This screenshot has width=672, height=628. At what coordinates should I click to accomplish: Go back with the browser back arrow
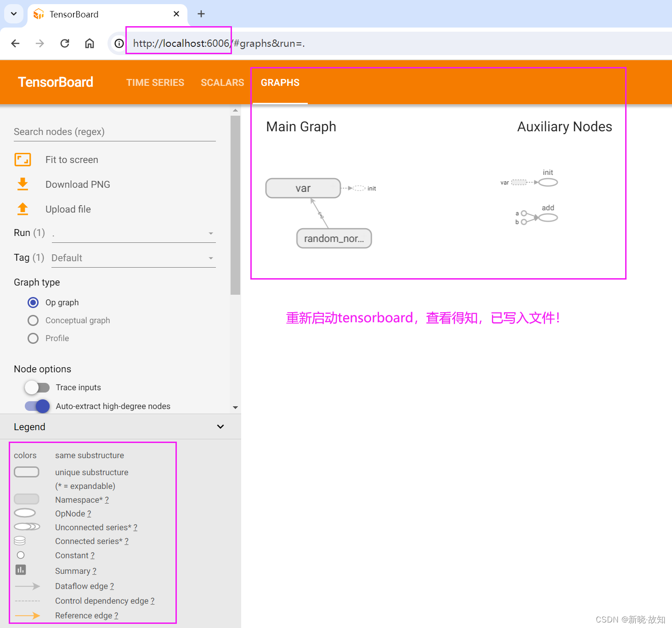tap(15, 43)
